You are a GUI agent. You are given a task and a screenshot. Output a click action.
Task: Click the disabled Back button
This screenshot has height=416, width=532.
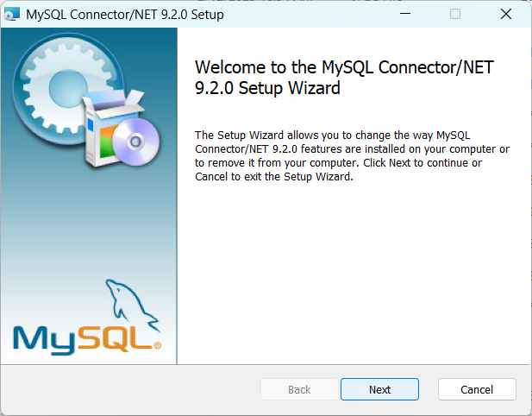point(299,389)
